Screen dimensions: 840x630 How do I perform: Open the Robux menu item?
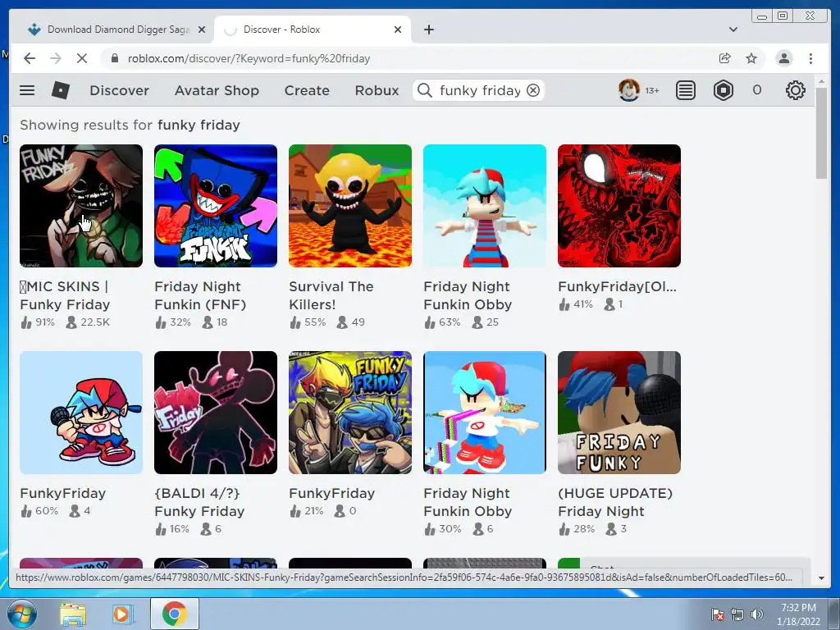(377, 90)
